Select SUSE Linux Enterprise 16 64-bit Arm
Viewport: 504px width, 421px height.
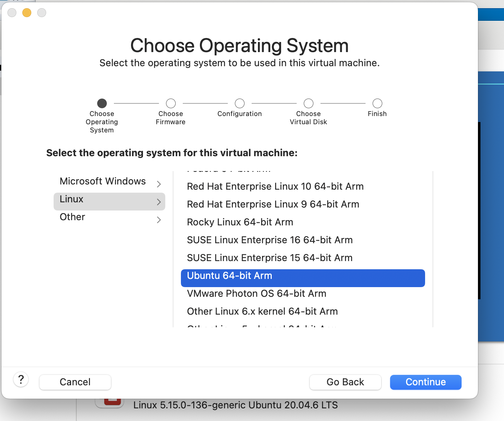269,240
